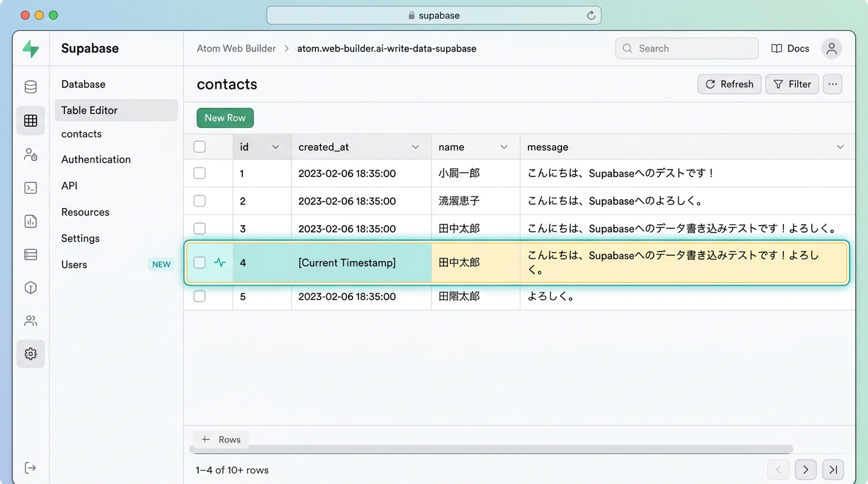Click the database icon in left rail

click(30, 87)
